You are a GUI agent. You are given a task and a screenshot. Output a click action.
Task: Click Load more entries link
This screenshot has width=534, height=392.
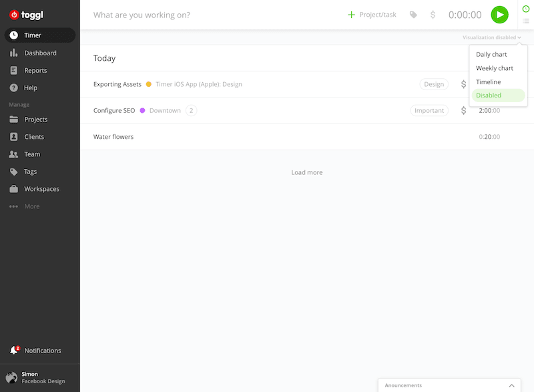point(307,172)
